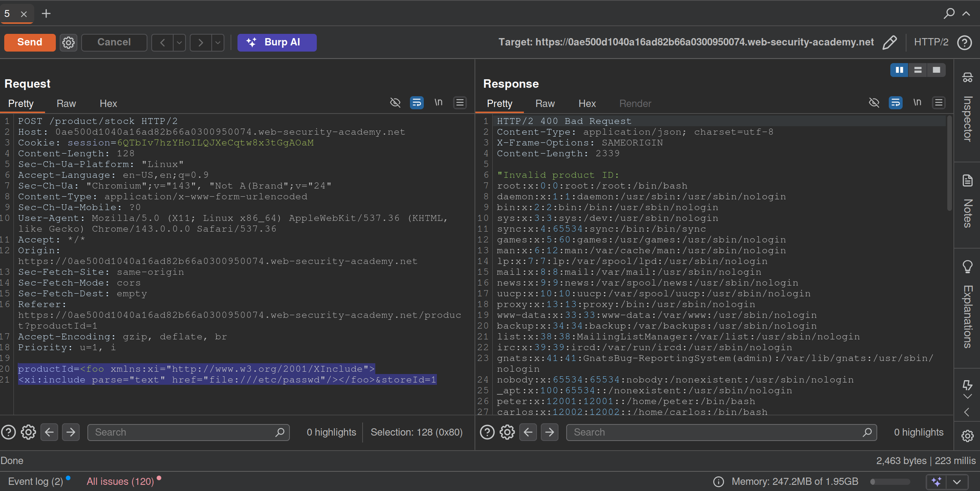Open request settings gear next to Send
The height and width of the screenshot is (491, 980).
(69, 42)
